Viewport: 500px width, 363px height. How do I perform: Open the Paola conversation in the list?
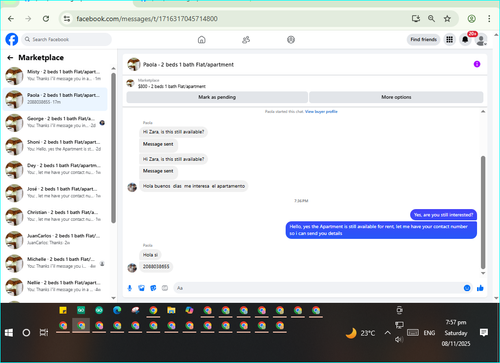coord(55,99)
